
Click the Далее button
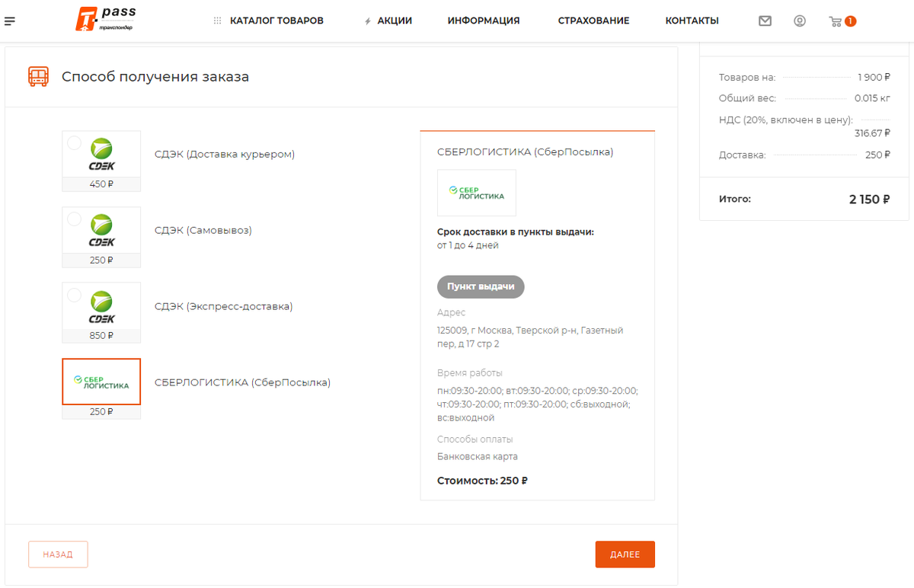pos(625,554)
